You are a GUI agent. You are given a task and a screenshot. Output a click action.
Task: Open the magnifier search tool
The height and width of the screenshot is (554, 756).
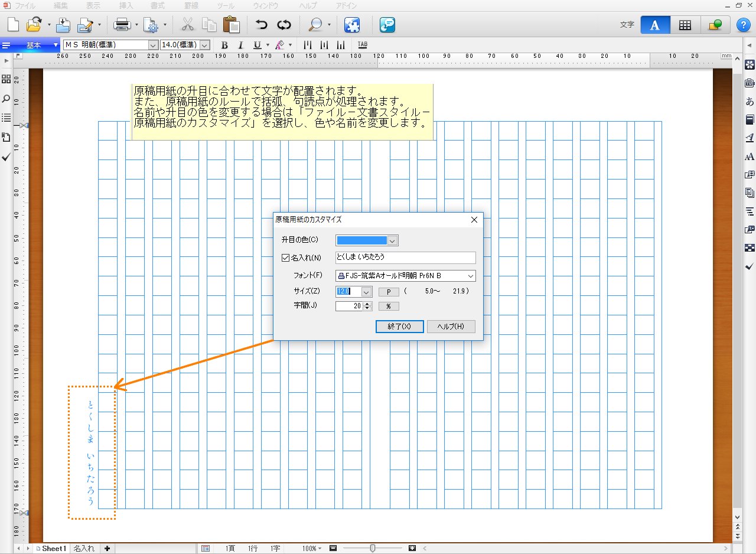click(x=315, y=25)
